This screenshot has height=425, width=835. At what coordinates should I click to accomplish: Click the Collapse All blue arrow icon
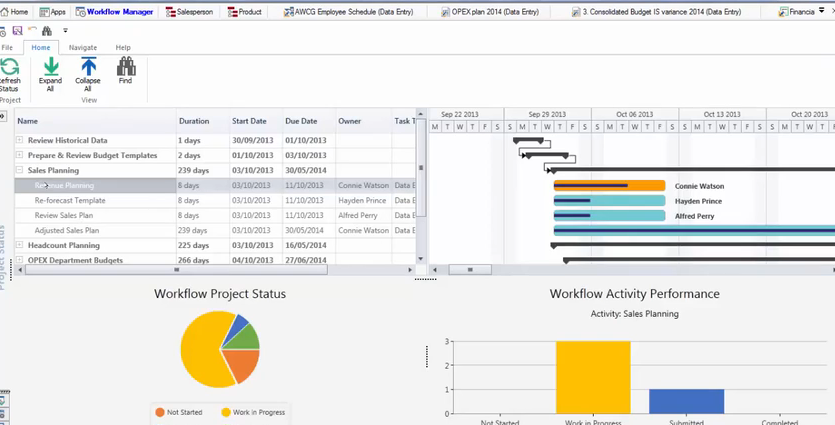click(88, 67)
